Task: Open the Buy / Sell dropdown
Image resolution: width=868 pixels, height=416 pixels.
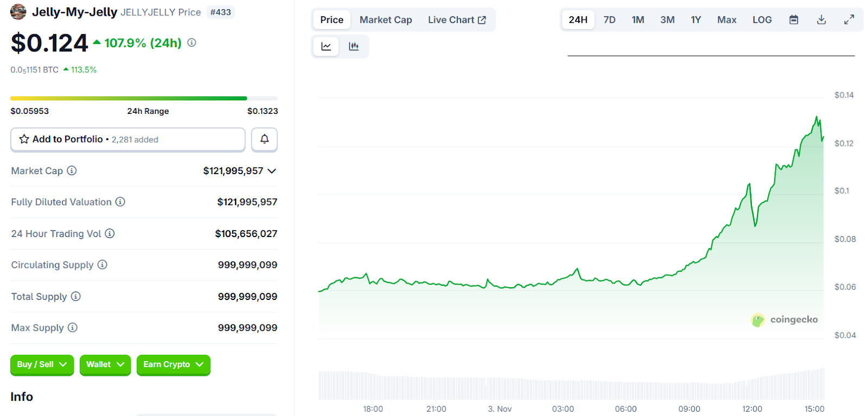Action: point(42,364)
